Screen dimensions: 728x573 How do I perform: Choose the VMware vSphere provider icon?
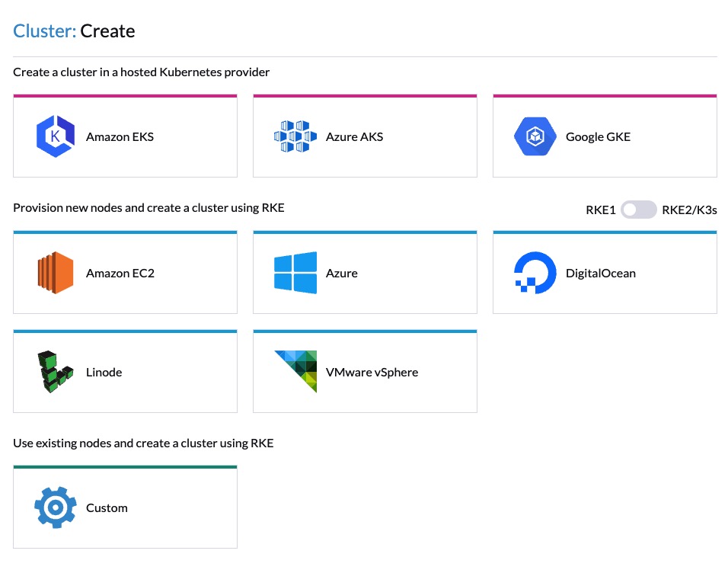(295, 371)
